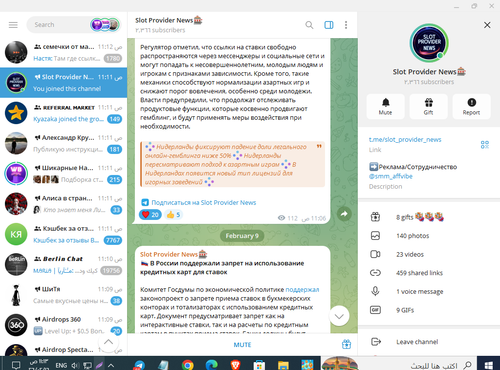Toggle the right info side panel

[x=329, y=25]
